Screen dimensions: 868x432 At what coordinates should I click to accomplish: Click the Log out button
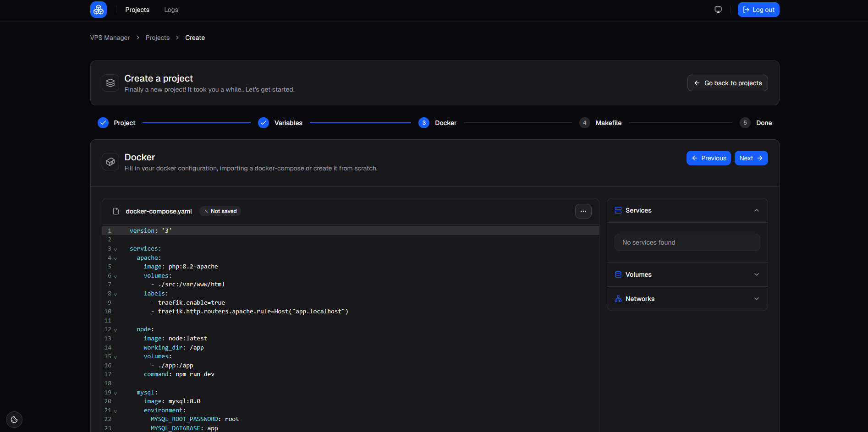(758, 10)
